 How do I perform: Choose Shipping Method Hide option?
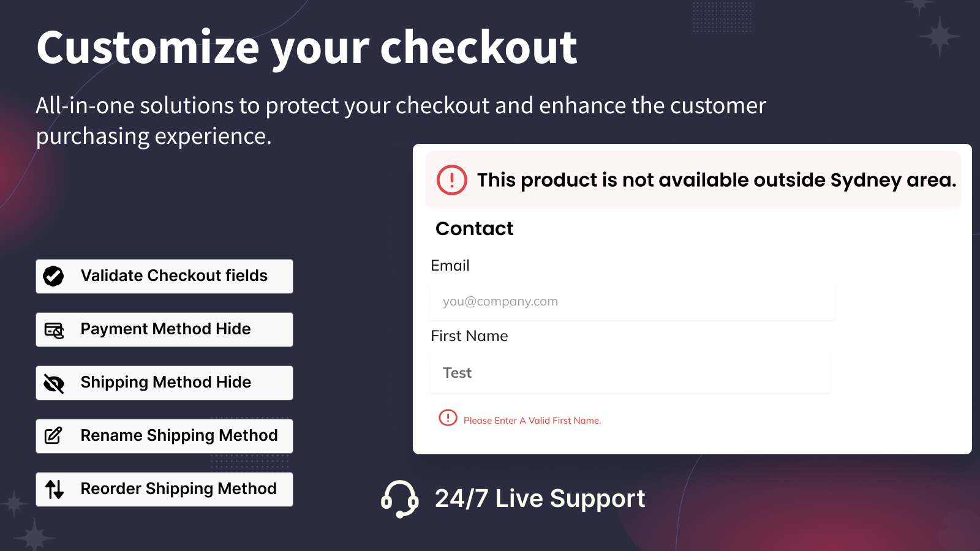(x=164, y=383)
